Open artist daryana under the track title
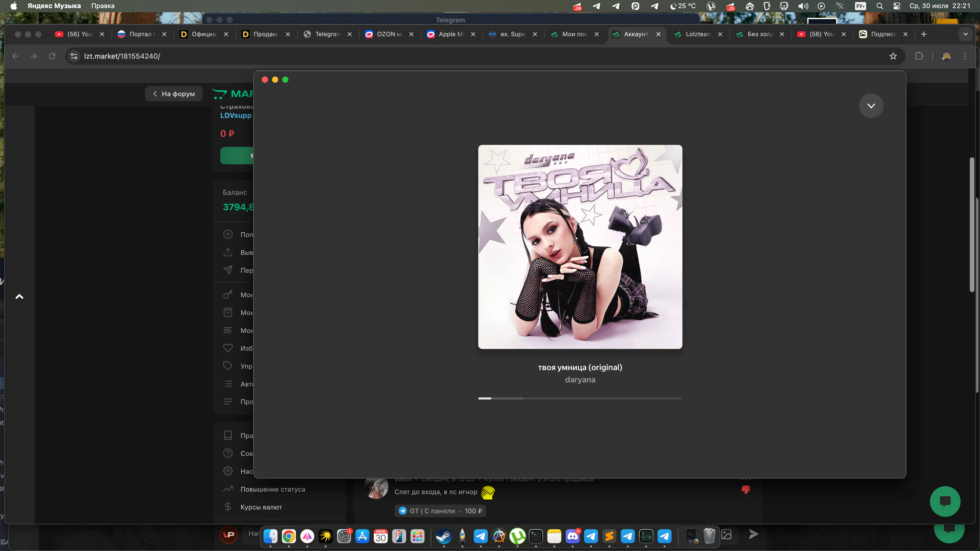The height and width of the screenshot is (551, 980). tap(580, 380)
